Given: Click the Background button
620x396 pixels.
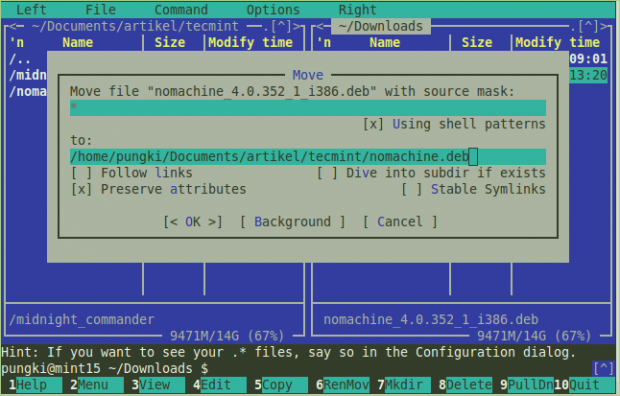Looking at the screenshot, I should pyautogui.click(x=293, y=222).
